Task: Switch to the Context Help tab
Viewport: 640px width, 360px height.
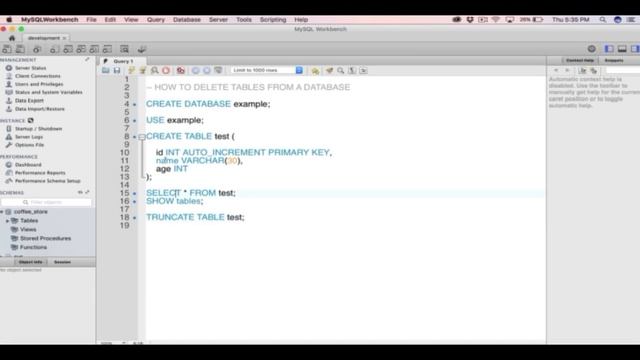Action: (x=580, y=60)
